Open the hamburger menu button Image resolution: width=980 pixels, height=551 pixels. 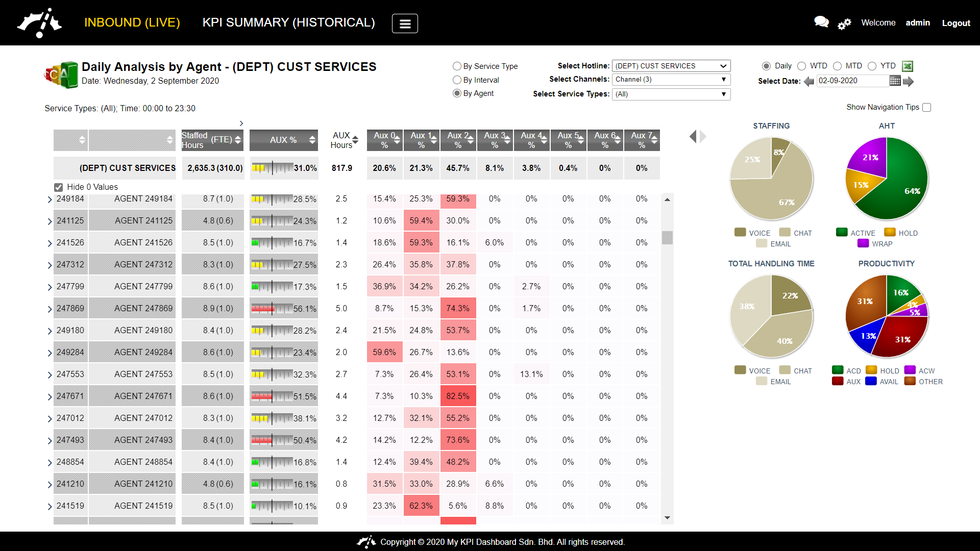405,23
